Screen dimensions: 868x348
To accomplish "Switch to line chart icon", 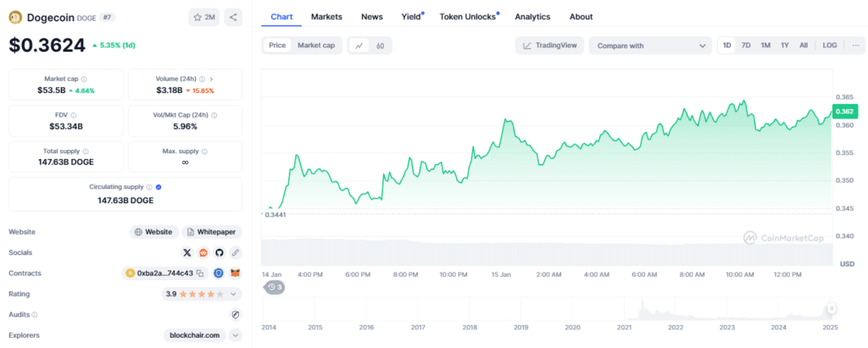I will pos(359,46).
